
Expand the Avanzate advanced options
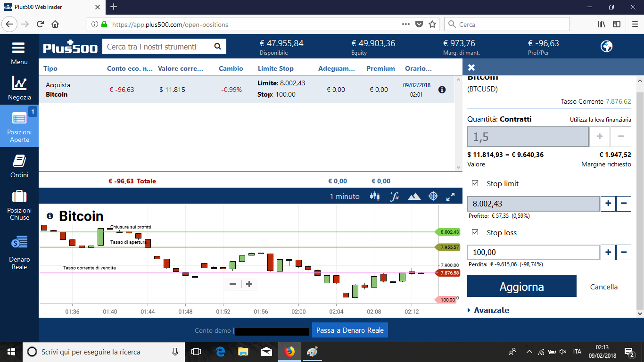[488, 310]
